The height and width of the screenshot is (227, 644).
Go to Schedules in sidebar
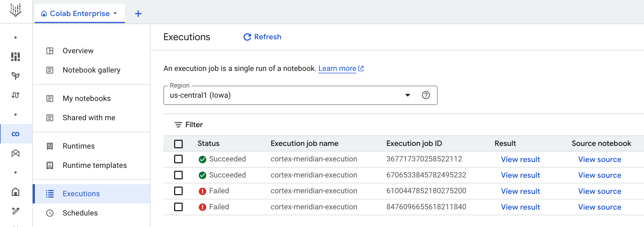click(x=80, y=213)
